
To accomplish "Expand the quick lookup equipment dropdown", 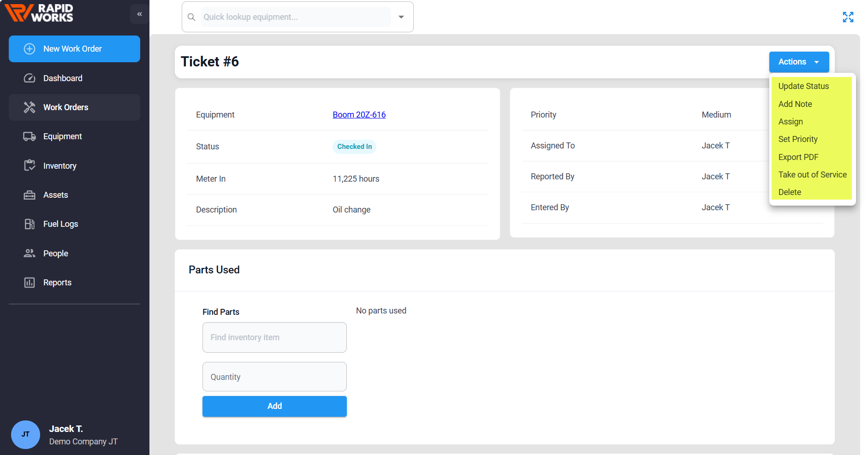I will tap(401, 17).
